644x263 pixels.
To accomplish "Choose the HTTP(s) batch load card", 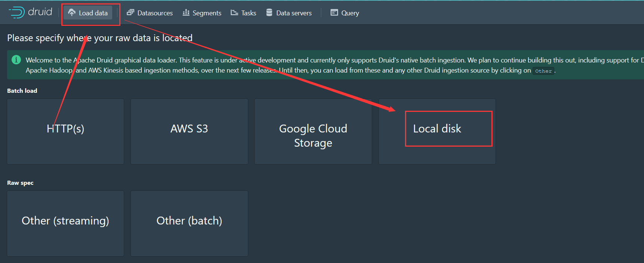I will [65, 131].
